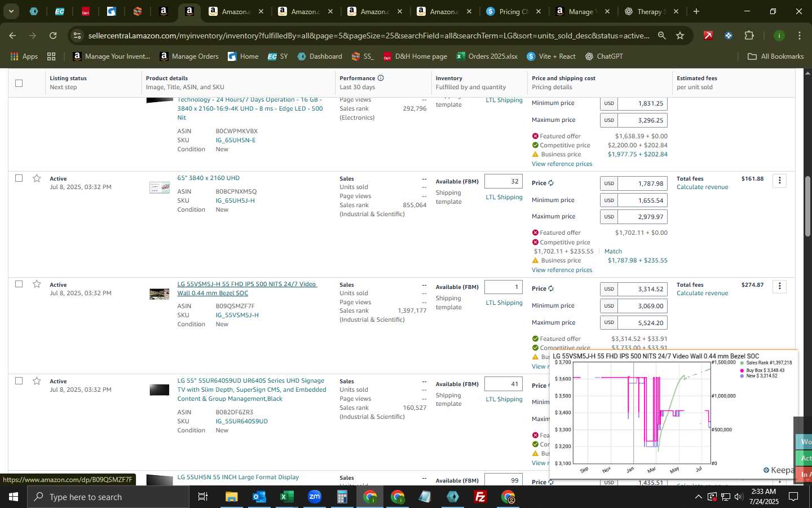This screenshot has height=508, width=812.
Task: Open All Bookmarks folder
Action: [775, 56]
